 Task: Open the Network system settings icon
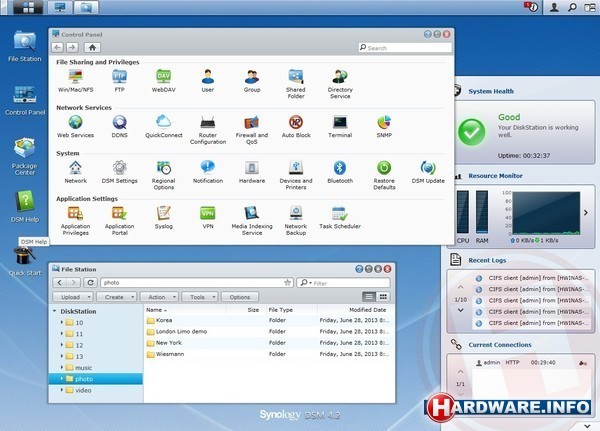coord(75,172)
